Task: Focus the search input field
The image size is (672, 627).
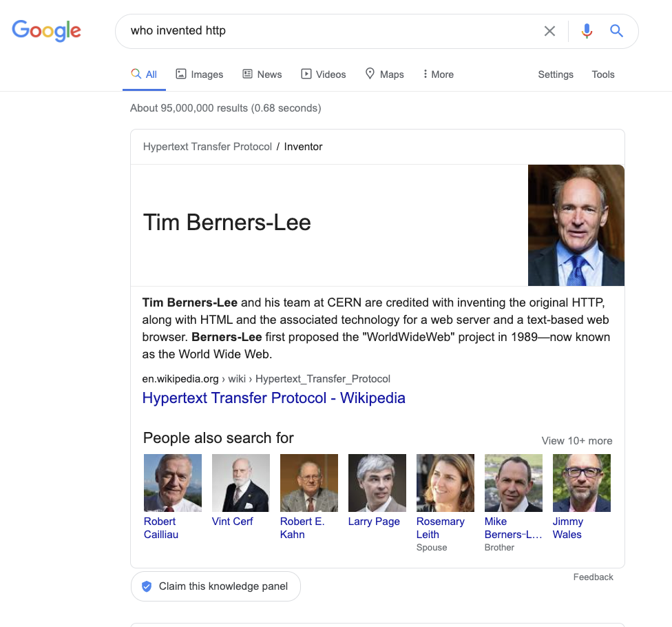Action: pos(330,31)
